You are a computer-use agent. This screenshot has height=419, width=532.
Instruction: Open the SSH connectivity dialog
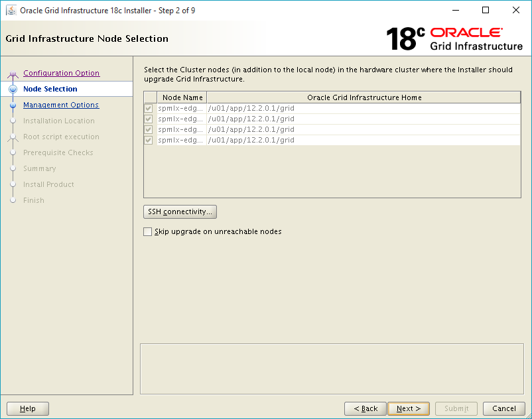(180, 212)
